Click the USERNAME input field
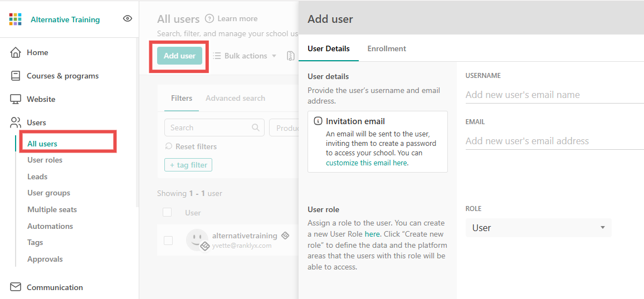The width and height of the screenshot is (644, 299). point(554,95)
